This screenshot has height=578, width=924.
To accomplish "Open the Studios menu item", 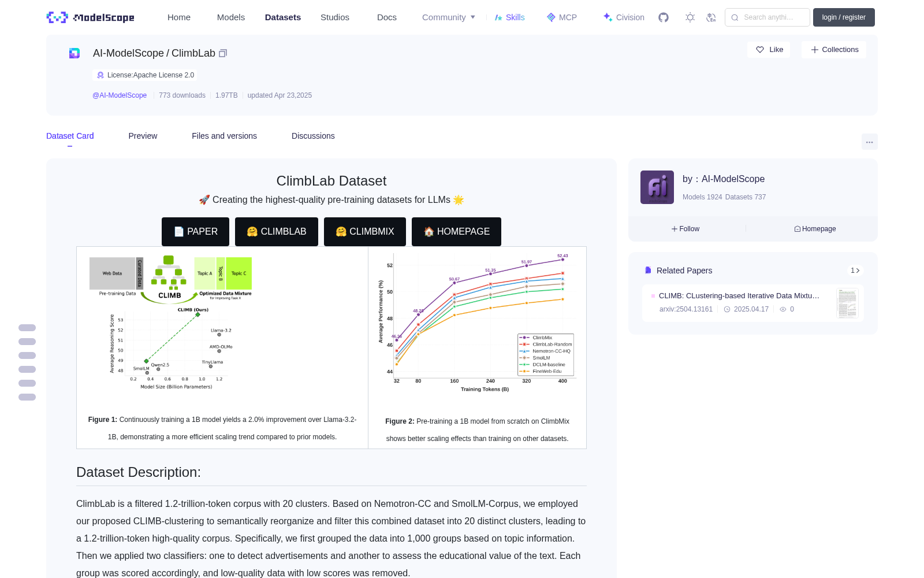I will pos(335,17).
